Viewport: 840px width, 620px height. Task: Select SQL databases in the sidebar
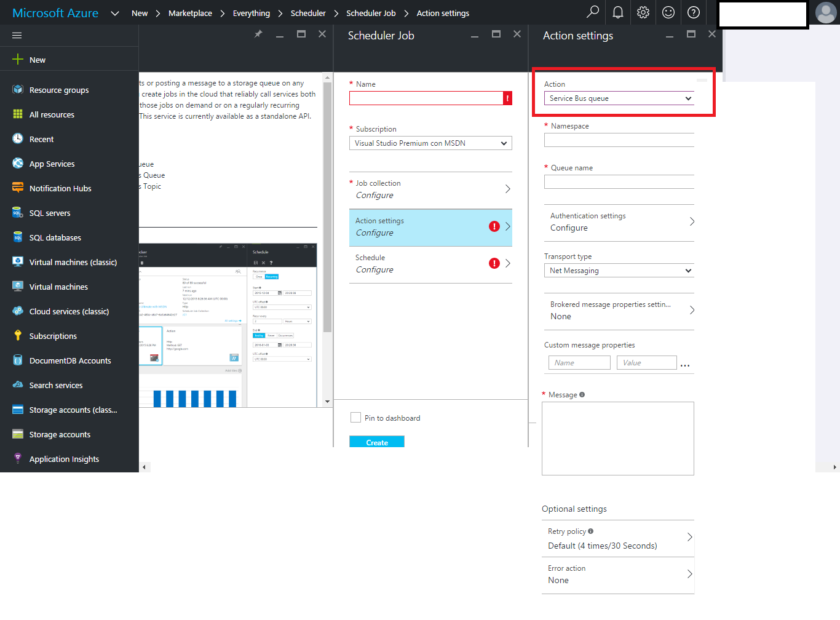pyautogui.click(x=55, y=238)
